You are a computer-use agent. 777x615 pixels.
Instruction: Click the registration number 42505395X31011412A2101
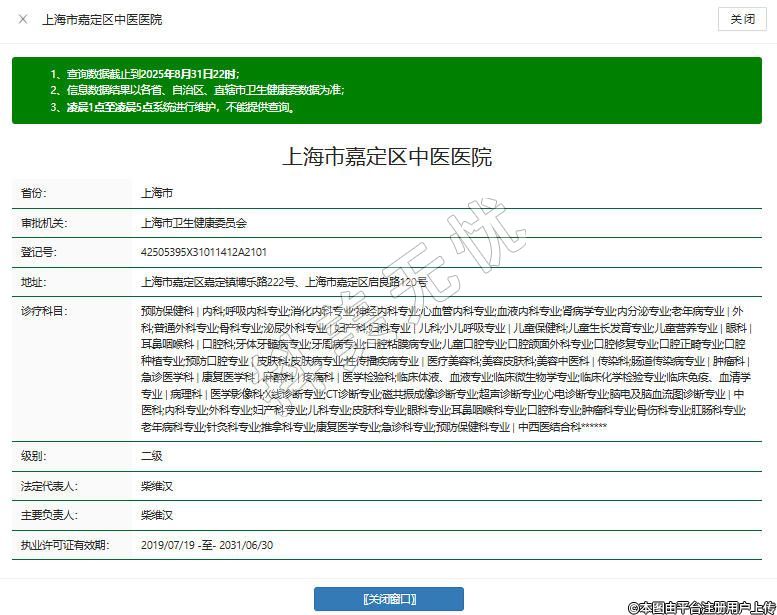(204, 253)
